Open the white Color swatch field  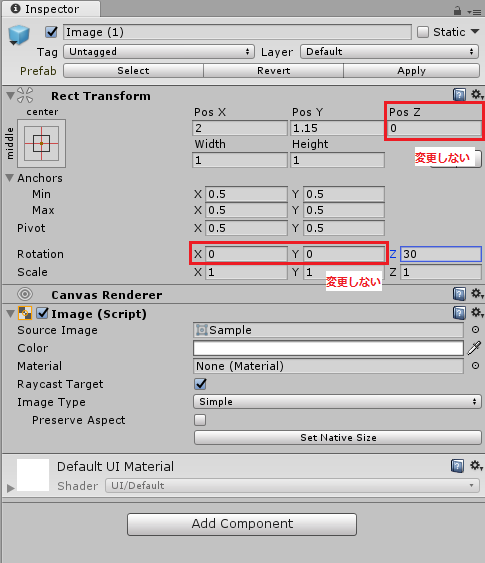coord(328,348)
